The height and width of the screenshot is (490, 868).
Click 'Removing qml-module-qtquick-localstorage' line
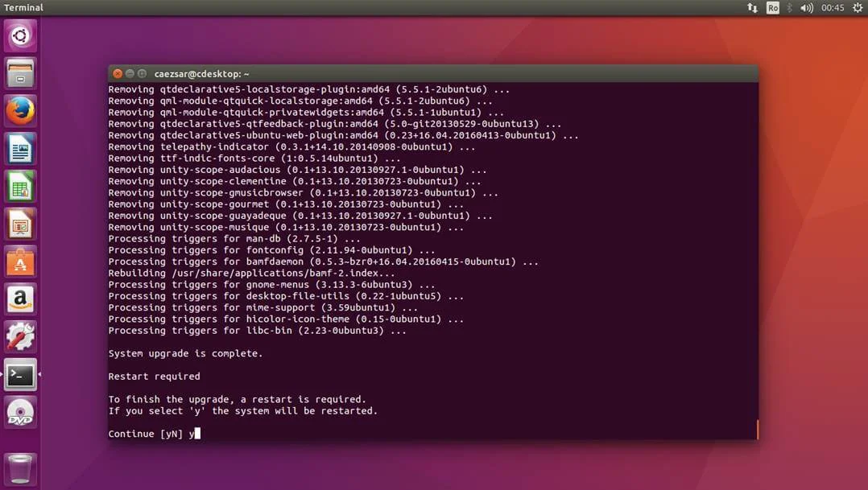pyautogui.click(x=300, y=101)
